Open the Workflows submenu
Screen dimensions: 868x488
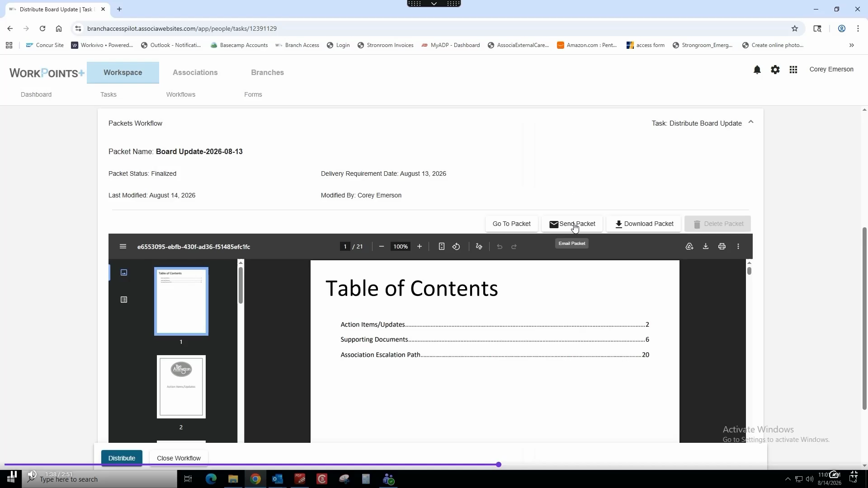[x=181, y=94]
